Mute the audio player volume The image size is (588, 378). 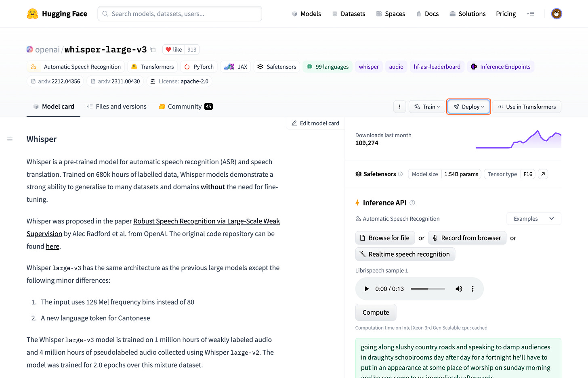[459, 289]
